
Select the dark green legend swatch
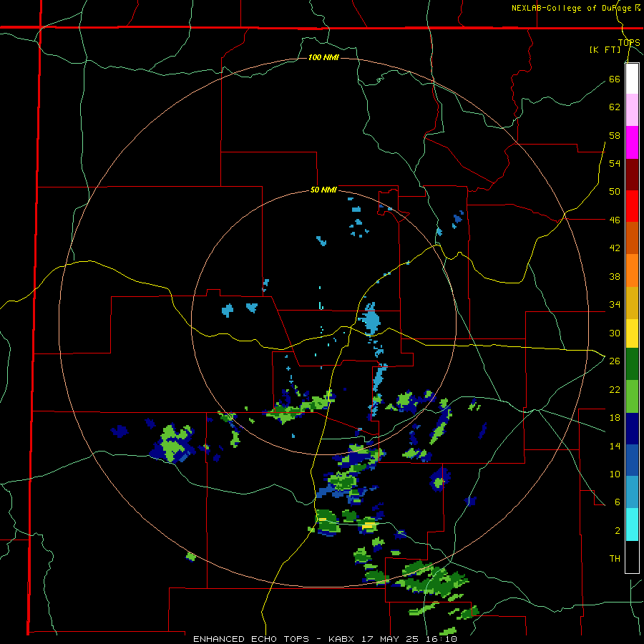tap(632, 364)
